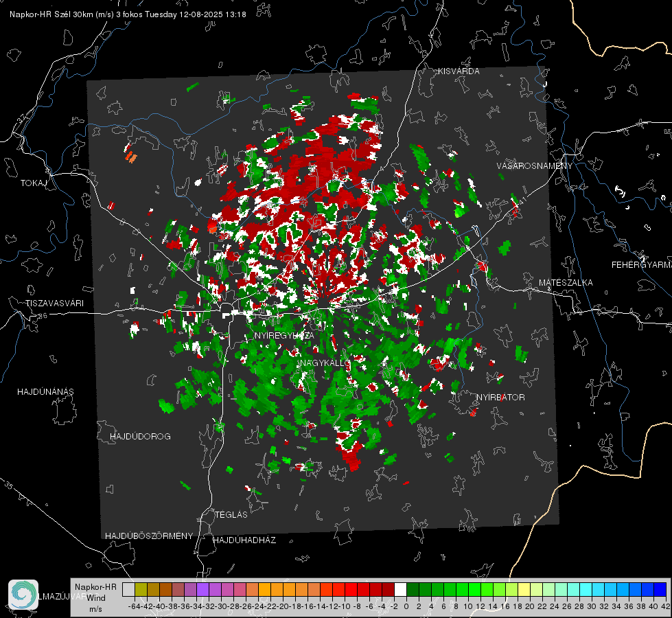Click the HAJDÚNÁNÁS city label
Viewport: 672px width, 618px height.
pyautogui.click(x=45, y=392)
